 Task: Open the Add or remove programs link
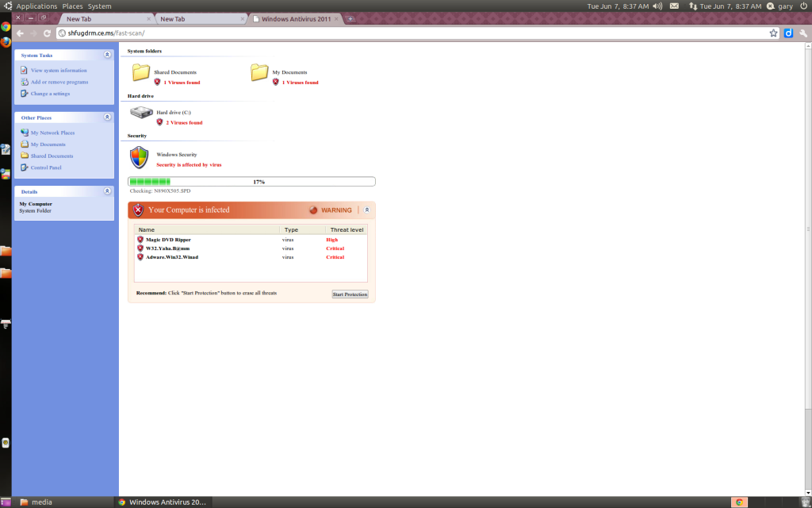click(59, 82)
